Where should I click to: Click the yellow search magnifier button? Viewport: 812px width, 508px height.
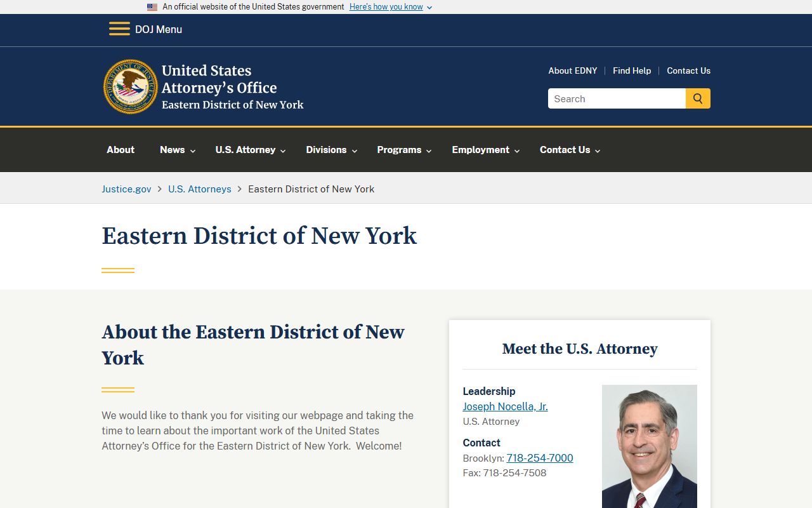click(698, 98)
